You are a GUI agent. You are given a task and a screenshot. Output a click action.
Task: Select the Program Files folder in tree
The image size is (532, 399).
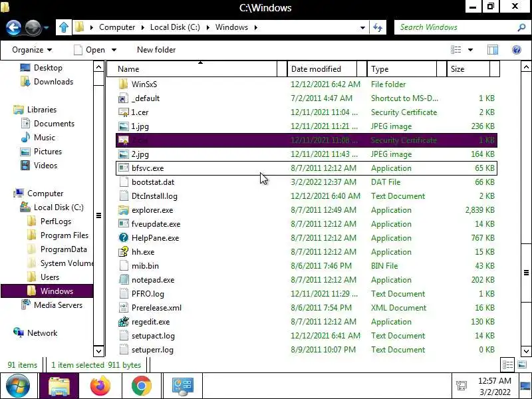[x=58, y=235]
